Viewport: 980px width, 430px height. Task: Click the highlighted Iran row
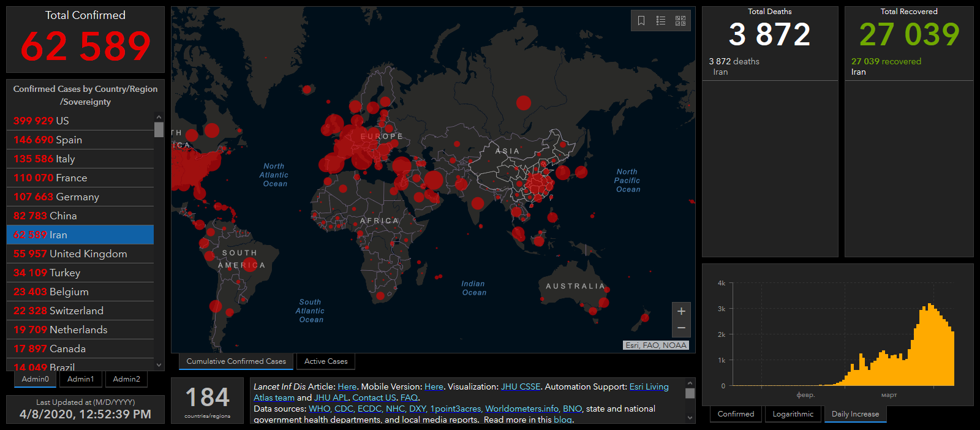80,235
